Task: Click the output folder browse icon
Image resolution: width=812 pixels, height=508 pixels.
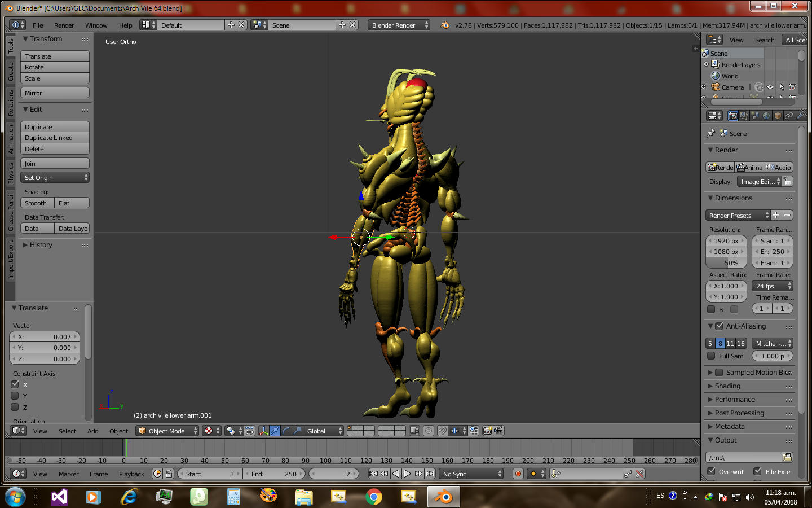Action: [788, 457]
